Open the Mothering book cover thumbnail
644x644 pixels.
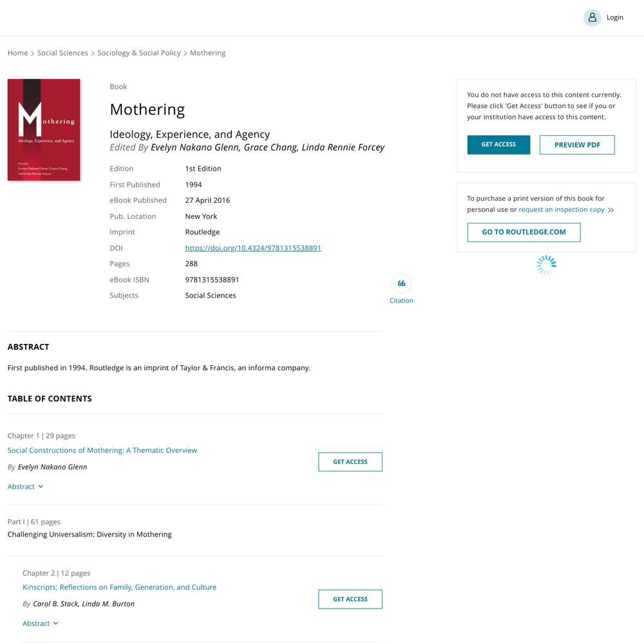pyautogui.click(x=44, y=130)
